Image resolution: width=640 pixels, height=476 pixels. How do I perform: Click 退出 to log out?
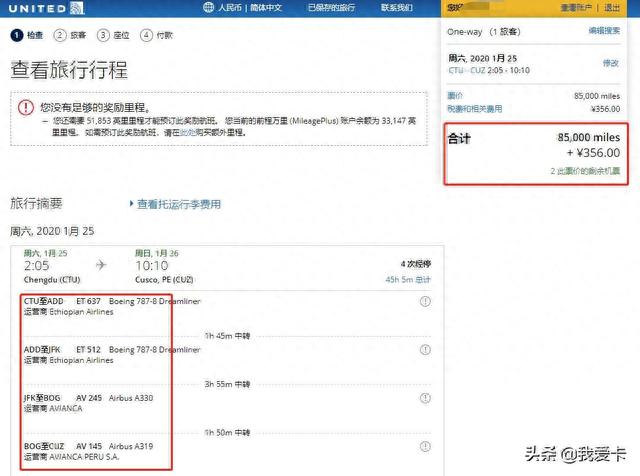pyautogui.click(x=611, y=8)
